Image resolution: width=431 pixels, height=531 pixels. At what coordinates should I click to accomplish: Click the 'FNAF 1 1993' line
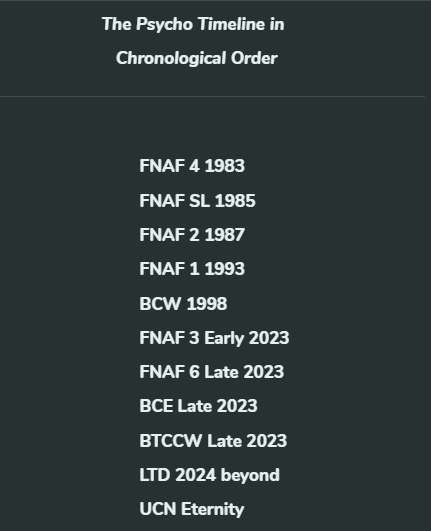(x=192, y=269)
